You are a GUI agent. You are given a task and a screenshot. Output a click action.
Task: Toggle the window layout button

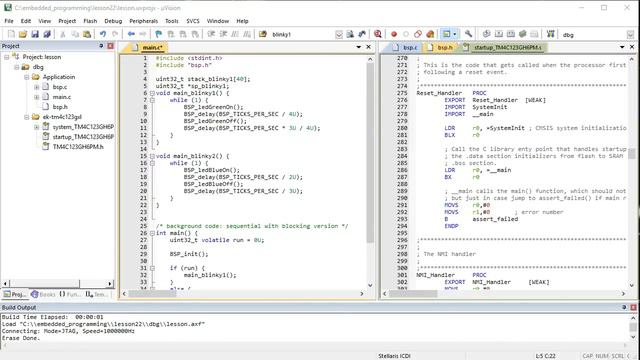[x=446, y=34]
